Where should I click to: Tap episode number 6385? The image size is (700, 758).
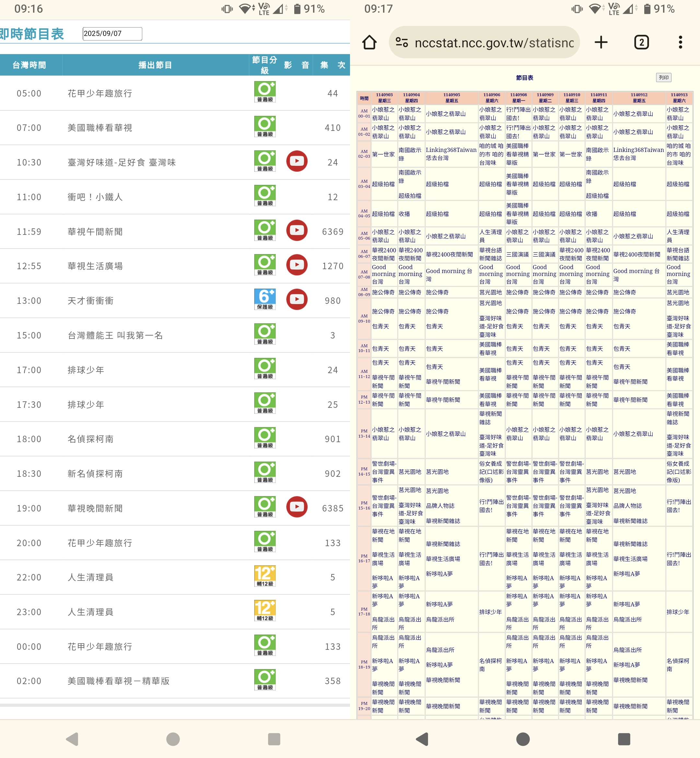pos(332,509)
